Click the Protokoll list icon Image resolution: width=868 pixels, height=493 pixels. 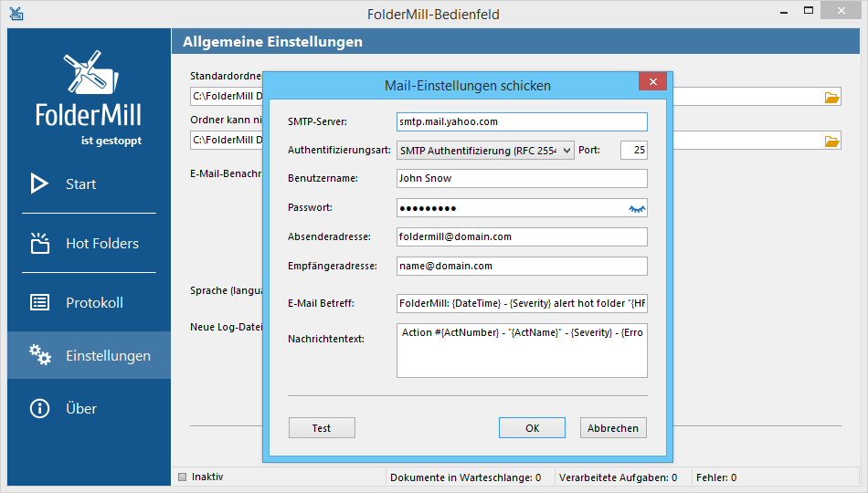point(40,303)
